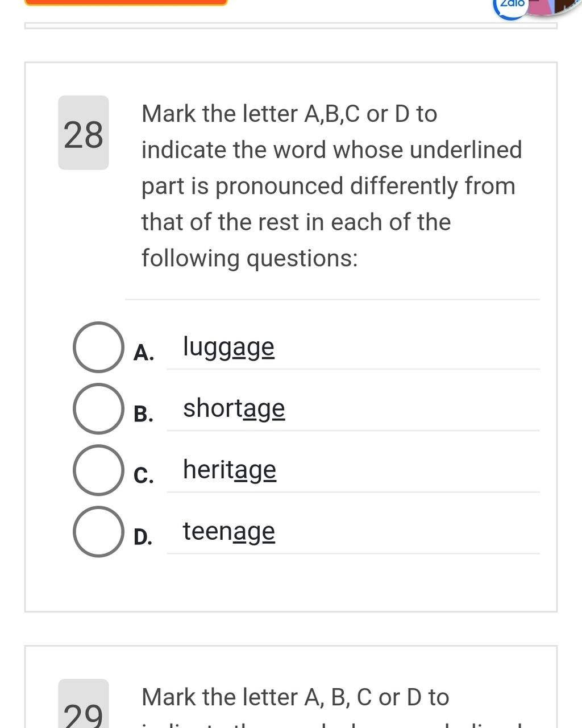Click the answer text "shortage"

(234, 408)
